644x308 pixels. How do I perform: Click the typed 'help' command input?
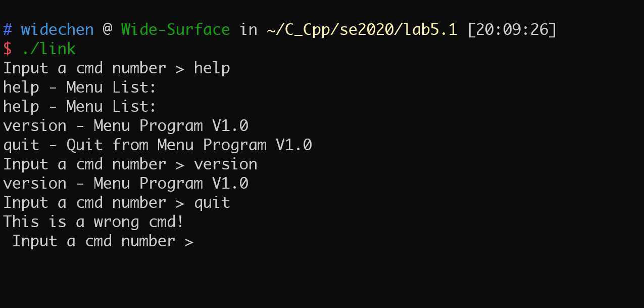(x=212, y=68)
